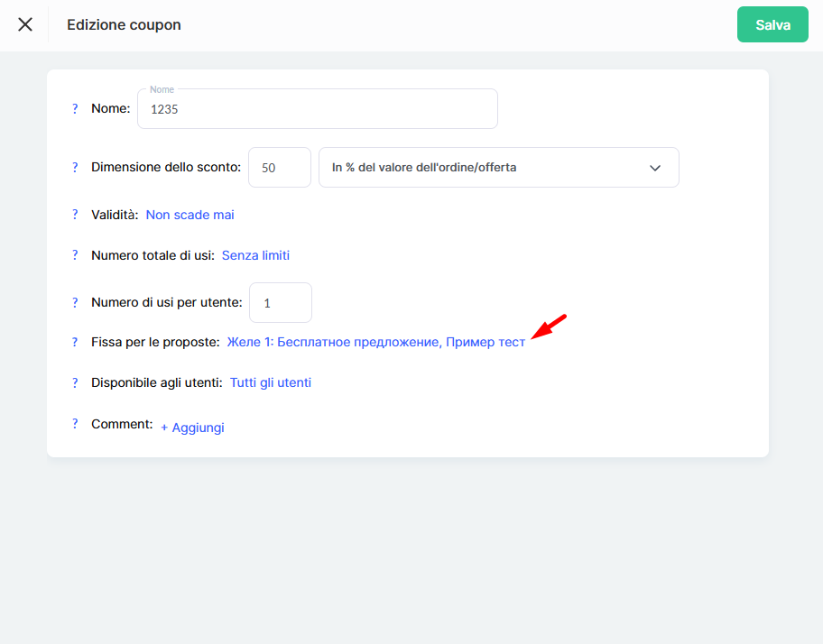Click the help icon next to Nome
Screen dimensions: 823x644
(75, 108)
